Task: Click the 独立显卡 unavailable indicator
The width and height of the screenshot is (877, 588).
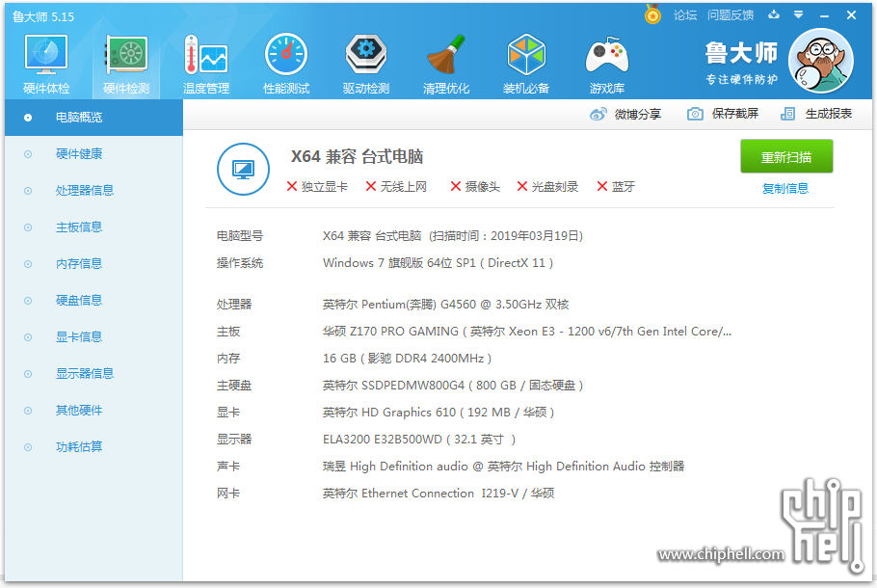Action: [x=317, y=186]
